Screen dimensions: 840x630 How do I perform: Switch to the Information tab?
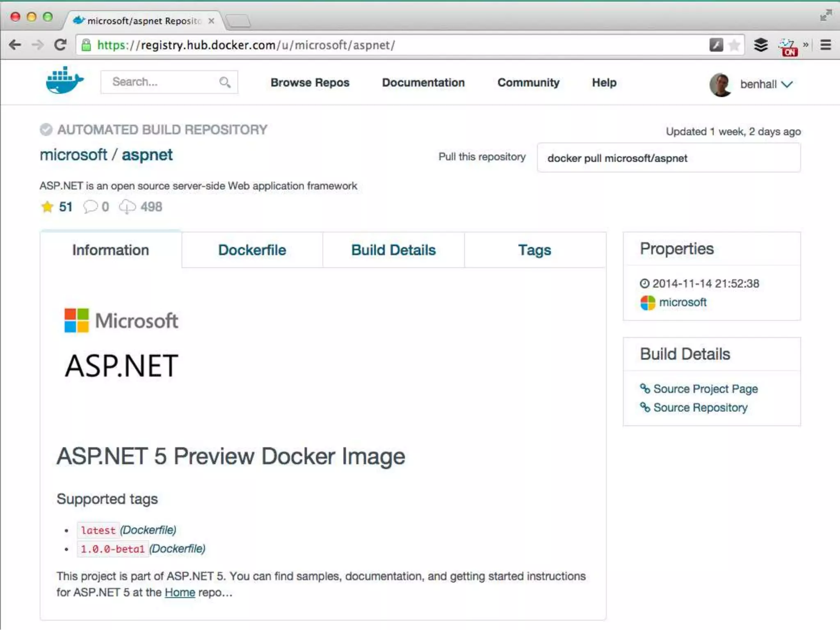[x=111, y=250]
